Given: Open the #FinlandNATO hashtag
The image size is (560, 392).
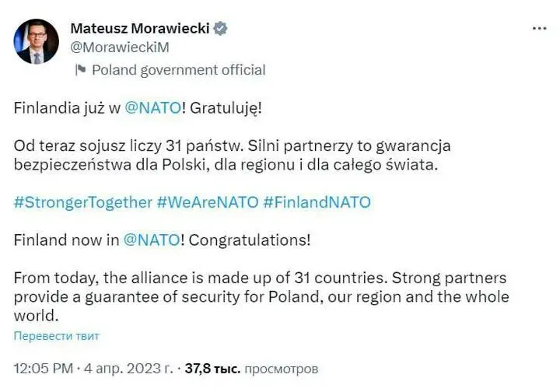Looking at the screenshot, I should point(317,202).
